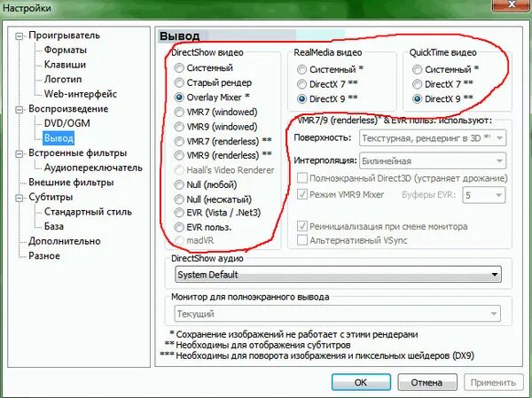Select the Субтитры tree label

point(51,197)
